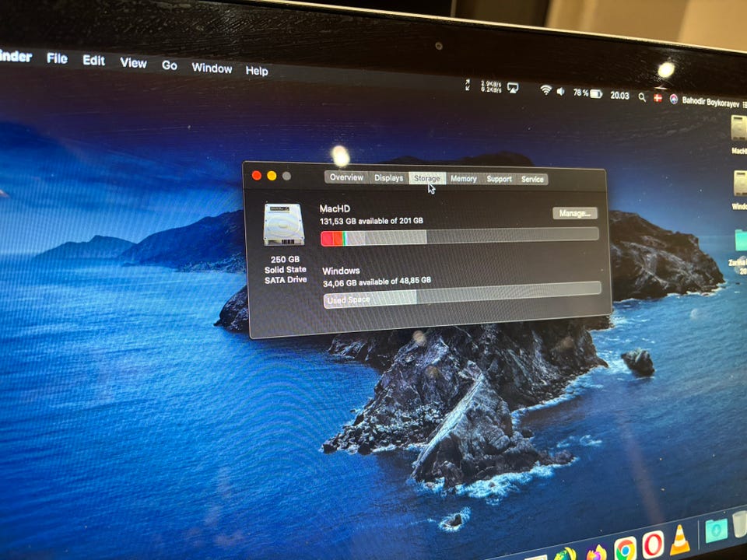The image size is (747, 560).
Task: Click the Windows Used Space bar
Action: tap(462, 295)
